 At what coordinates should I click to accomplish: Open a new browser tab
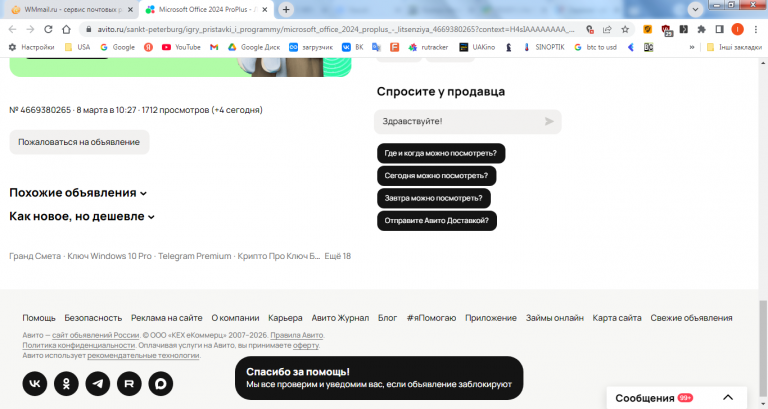(286, 9)
